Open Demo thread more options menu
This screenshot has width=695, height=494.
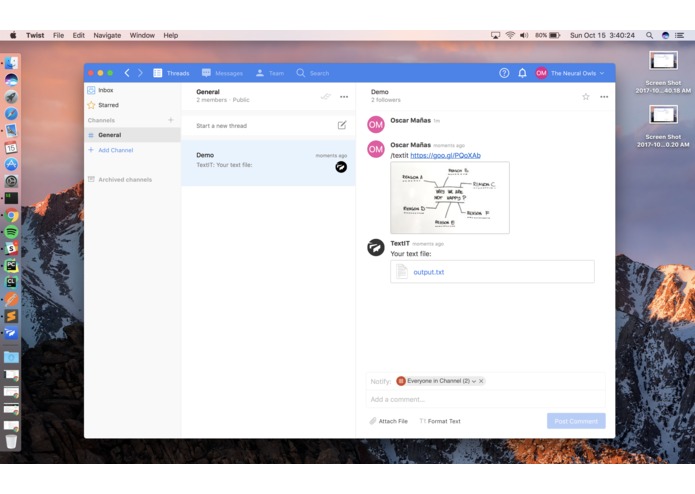pyautogui.click(x=604, y=97)
